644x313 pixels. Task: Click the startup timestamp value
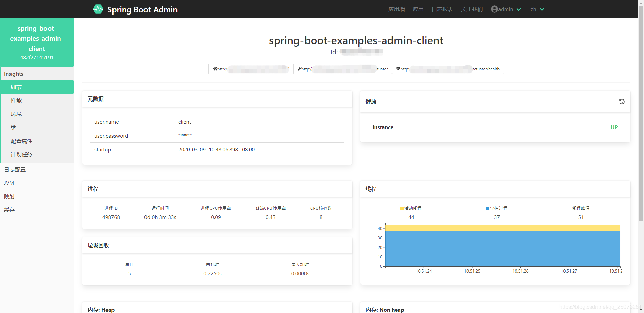pyautogui.click(x=216, y=149)
